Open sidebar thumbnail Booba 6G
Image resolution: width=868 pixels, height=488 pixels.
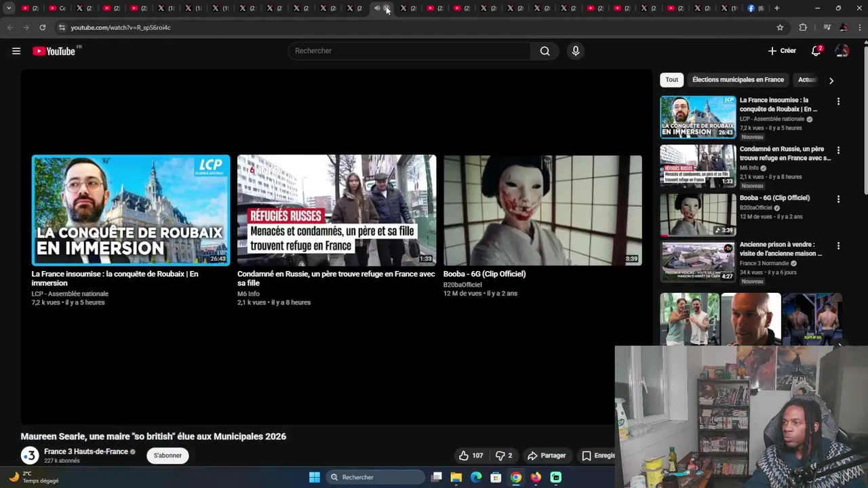pyautogui.click(x=698, y=215)
